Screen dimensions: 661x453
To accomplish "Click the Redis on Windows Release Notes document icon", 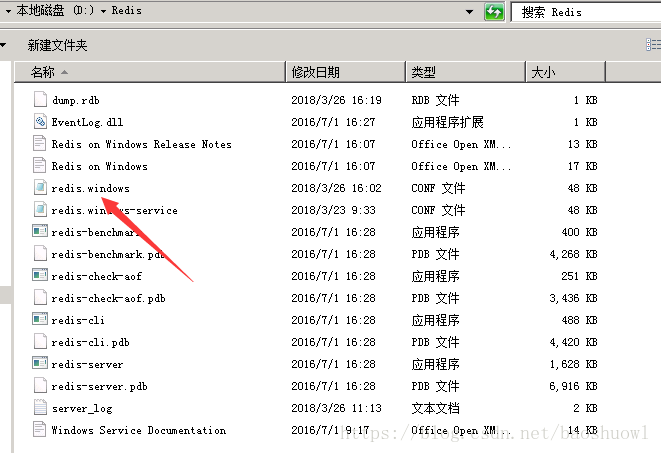I will [40, 143].
